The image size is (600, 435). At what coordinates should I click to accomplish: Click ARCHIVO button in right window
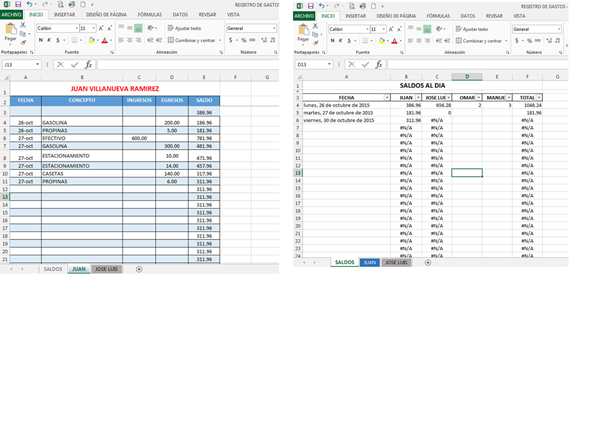pos(306,16)
